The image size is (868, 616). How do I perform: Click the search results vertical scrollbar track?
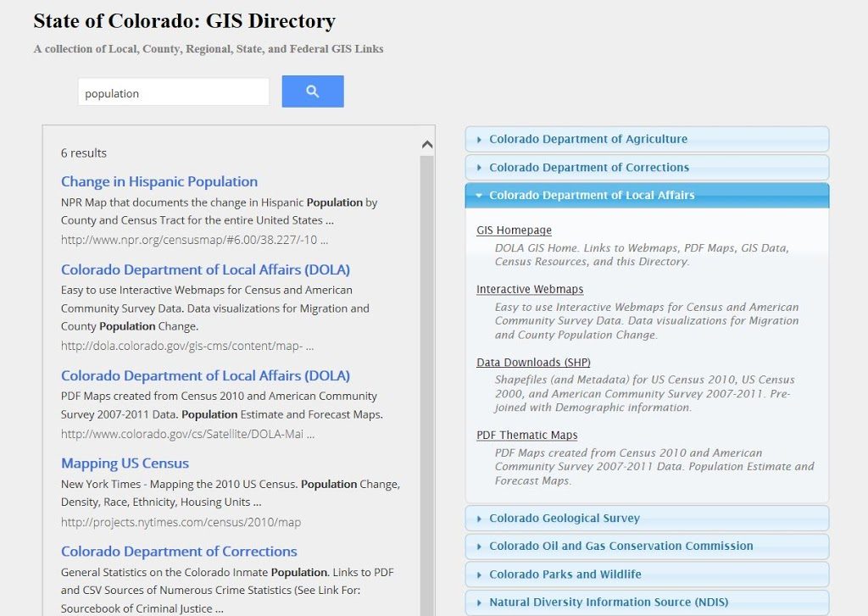tap(427, 386)
